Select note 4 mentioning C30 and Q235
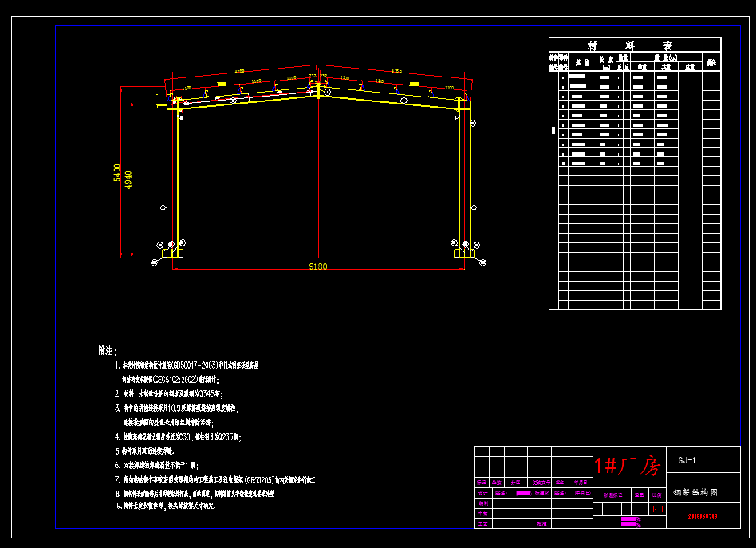The image size is (756, 548). [178, 436]
